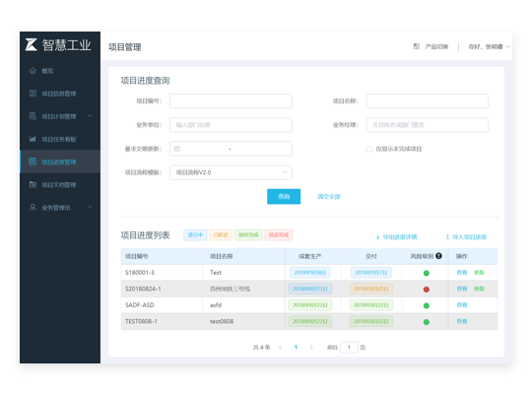Viewport: 532px width, 394px height.
Task: Click the info icon next to 风险级别
Action: coord(438,256)
